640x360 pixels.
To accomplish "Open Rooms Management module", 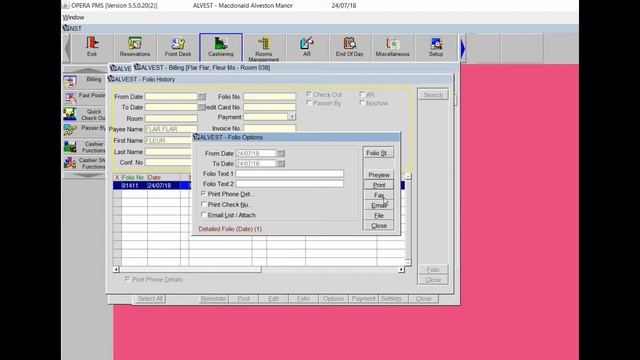I will pos(264,48).
